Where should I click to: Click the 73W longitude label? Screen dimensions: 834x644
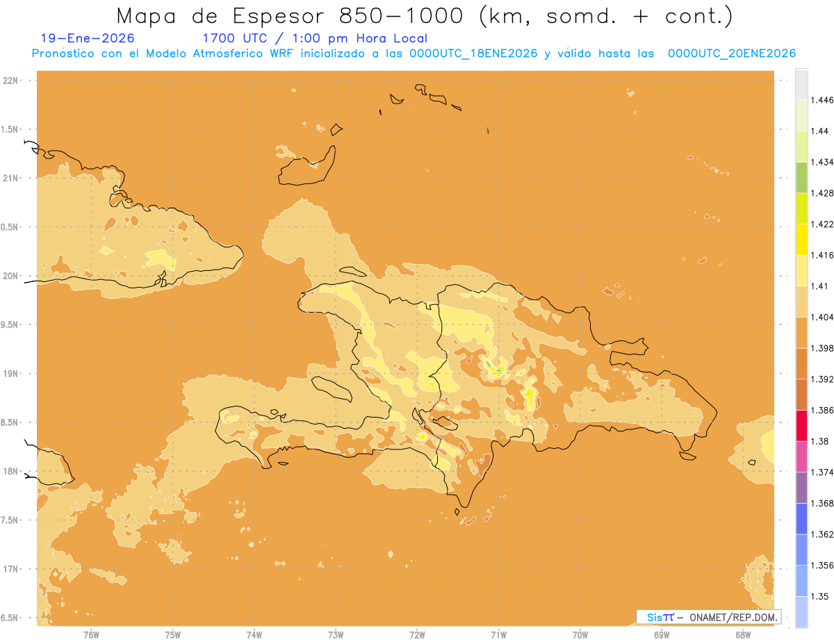pyautogui.click(x=336, y=636)
